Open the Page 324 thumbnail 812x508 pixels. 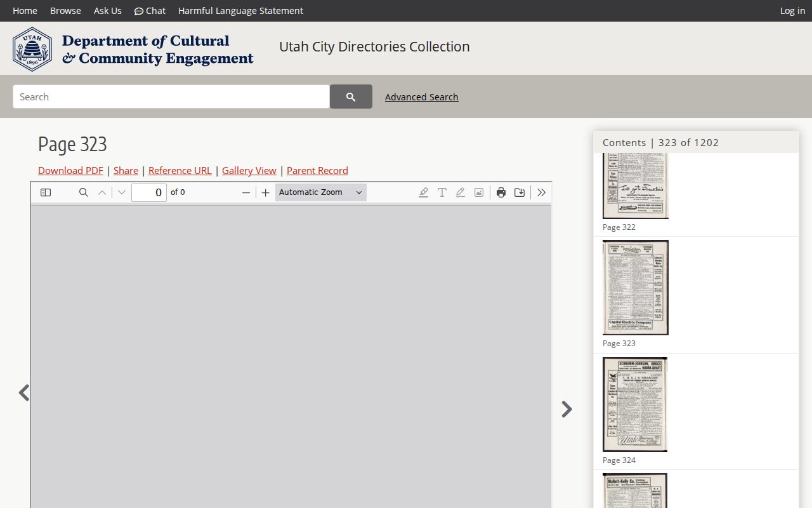tap(634, 404)
